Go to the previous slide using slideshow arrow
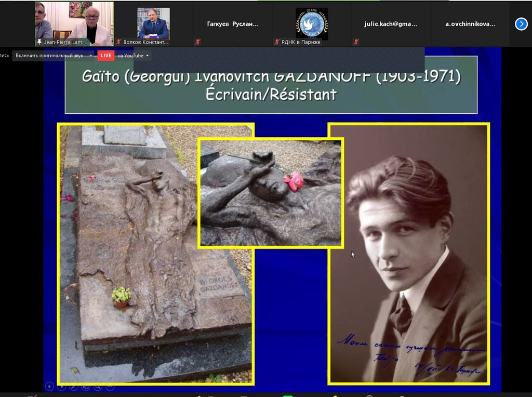Viewport: 532px width, 397px height. coord(49,386)
